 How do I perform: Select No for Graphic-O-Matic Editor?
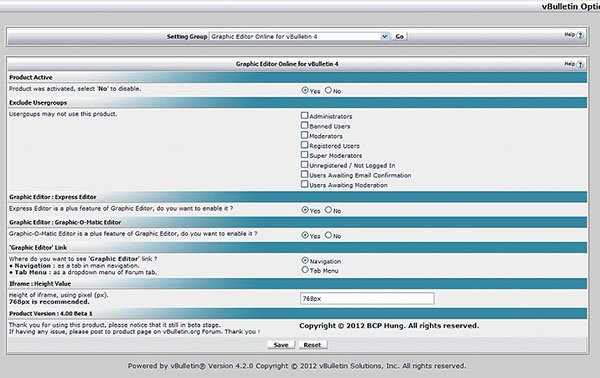(328, 235)
